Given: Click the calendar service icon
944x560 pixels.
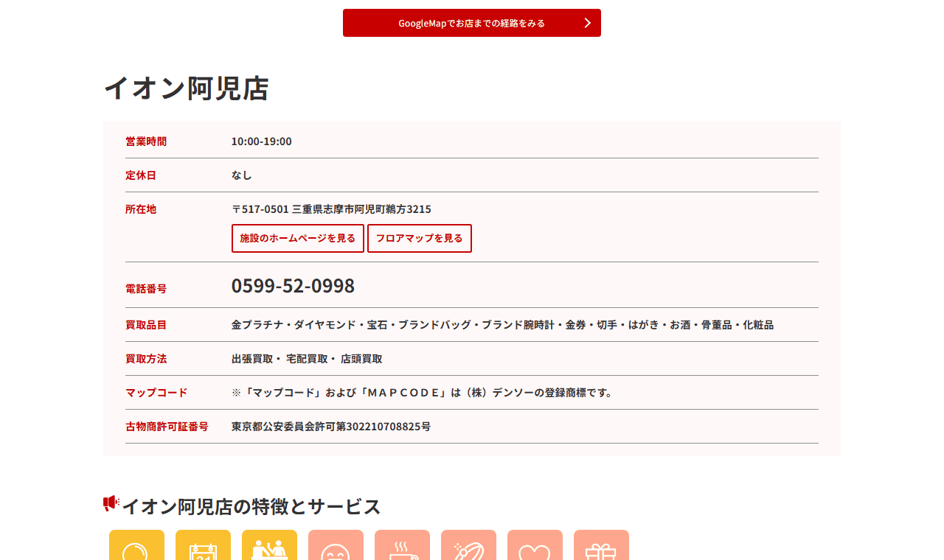Looking at the screenshot, I should tap(203, 545).
